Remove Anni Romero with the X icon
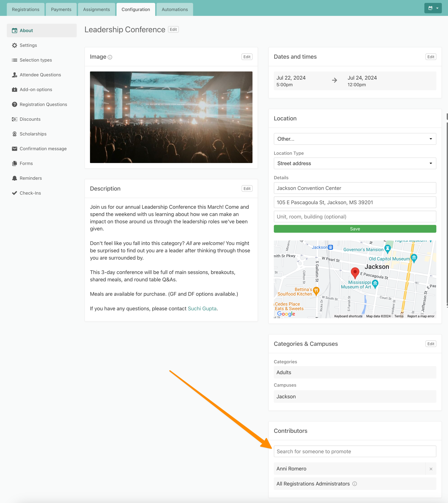Screen dimensions: 448x503 click(x=431, y=469)
